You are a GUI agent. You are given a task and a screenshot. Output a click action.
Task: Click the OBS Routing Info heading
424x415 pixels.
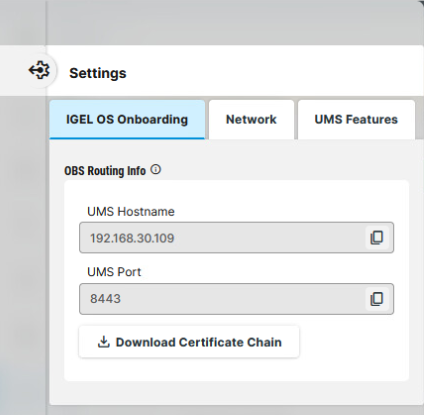pos(105,171)
